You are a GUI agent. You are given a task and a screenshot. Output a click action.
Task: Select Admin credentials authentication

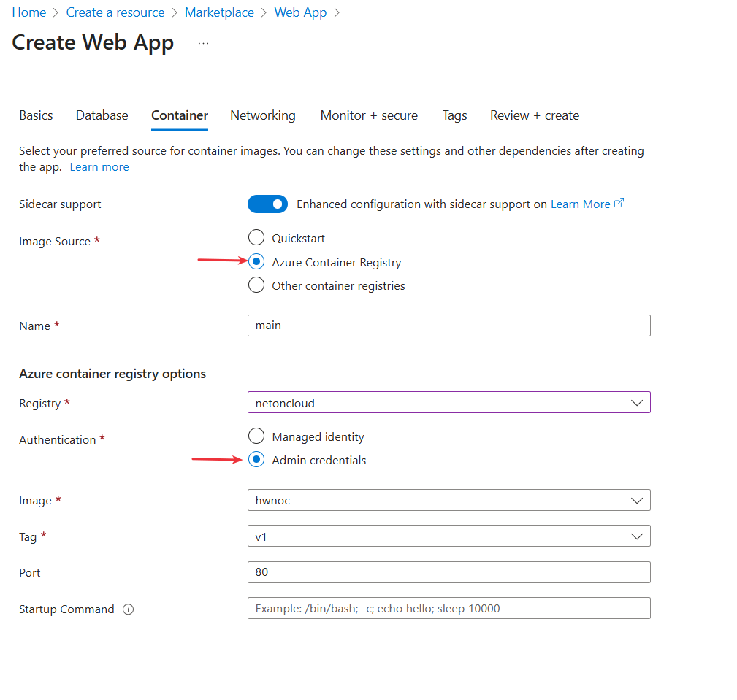(x=256, y=460)
